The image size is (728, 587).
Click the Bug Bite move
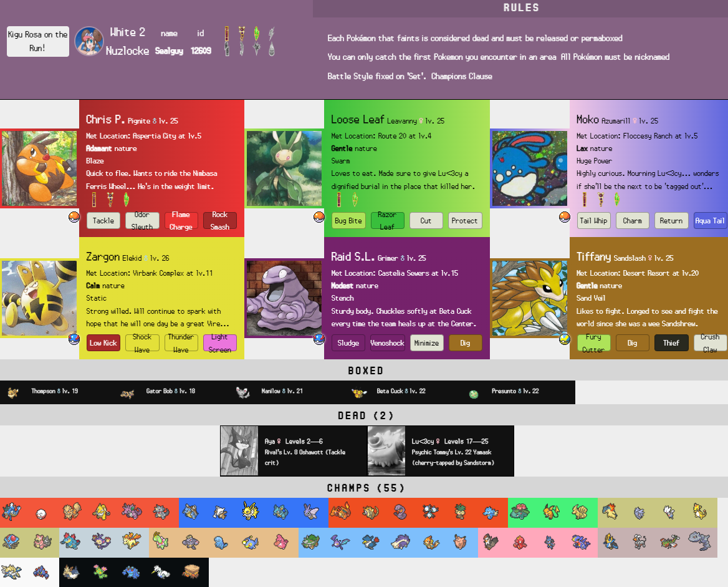(348, 221)
